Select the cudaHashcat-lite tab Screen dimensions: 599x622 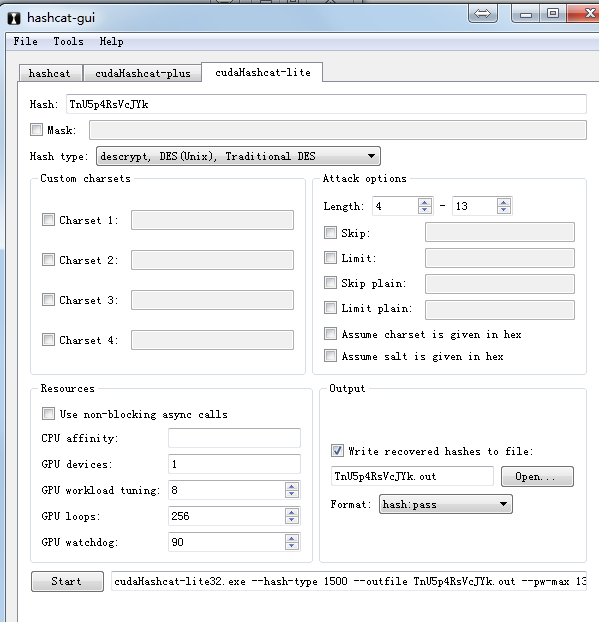pos(263,72)
